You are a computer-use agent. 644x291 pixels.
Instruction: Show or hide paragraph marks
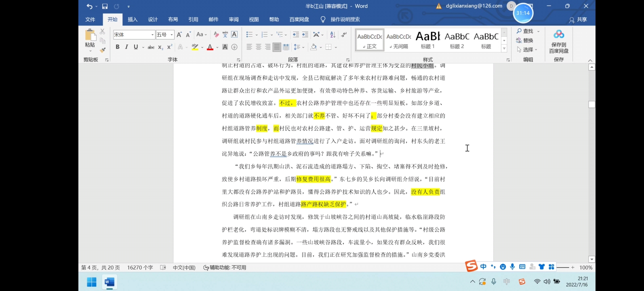pos(344,35)
